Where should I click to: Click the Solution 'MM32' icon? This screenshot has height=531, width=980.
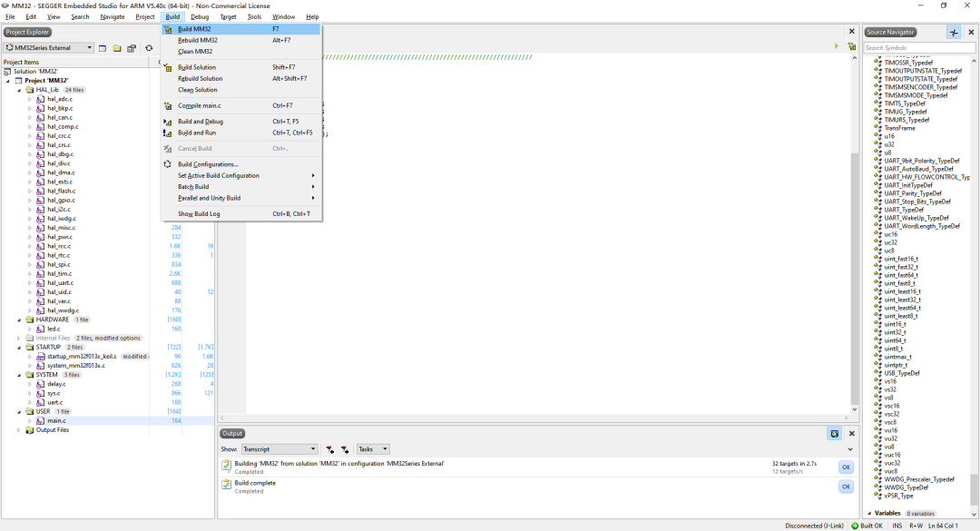(x=7, y=72)
